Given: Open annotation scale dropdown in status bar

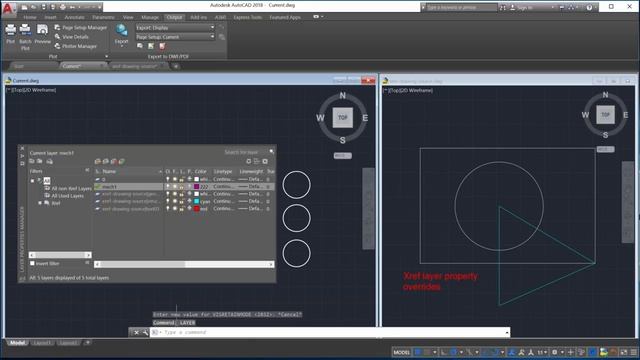Looking at the screenshot, I should (542, 352).
